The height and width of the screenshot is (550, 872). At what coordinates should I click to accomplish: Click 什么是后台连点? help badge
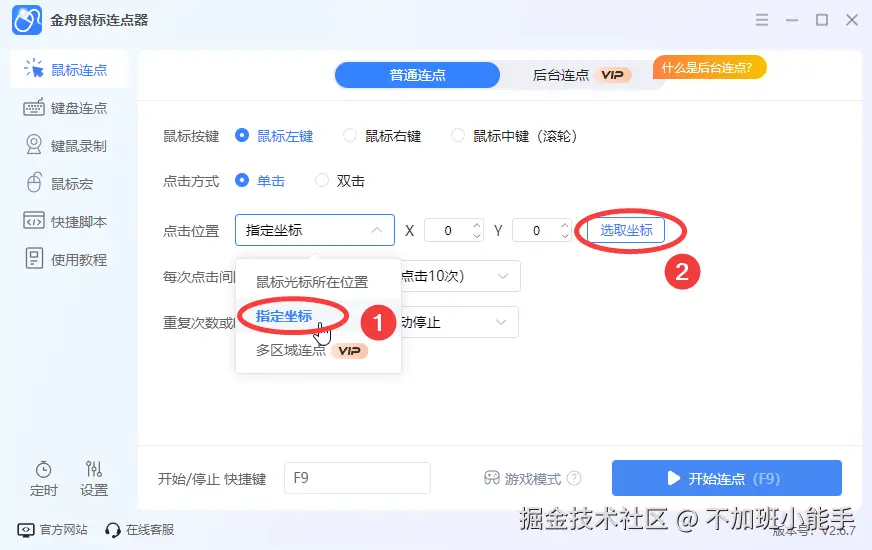point(710,67)
